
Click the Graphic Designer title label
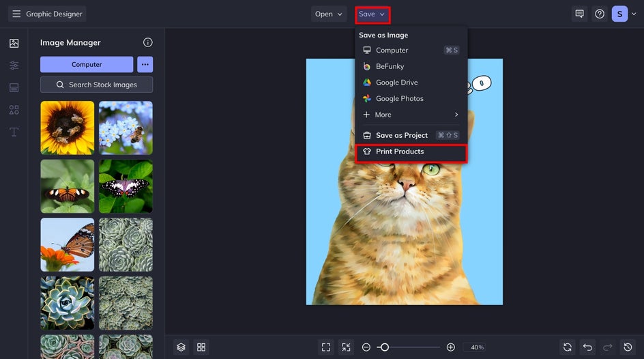(x=54, y=14)
